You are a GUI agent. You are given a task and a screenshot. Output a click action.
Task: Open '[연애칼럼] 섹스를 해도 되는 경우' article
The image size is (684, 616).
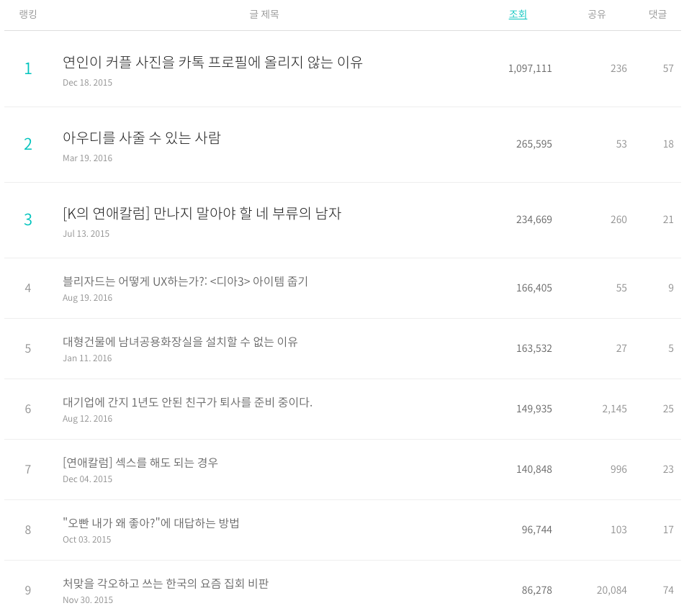[x=140, y=463]
